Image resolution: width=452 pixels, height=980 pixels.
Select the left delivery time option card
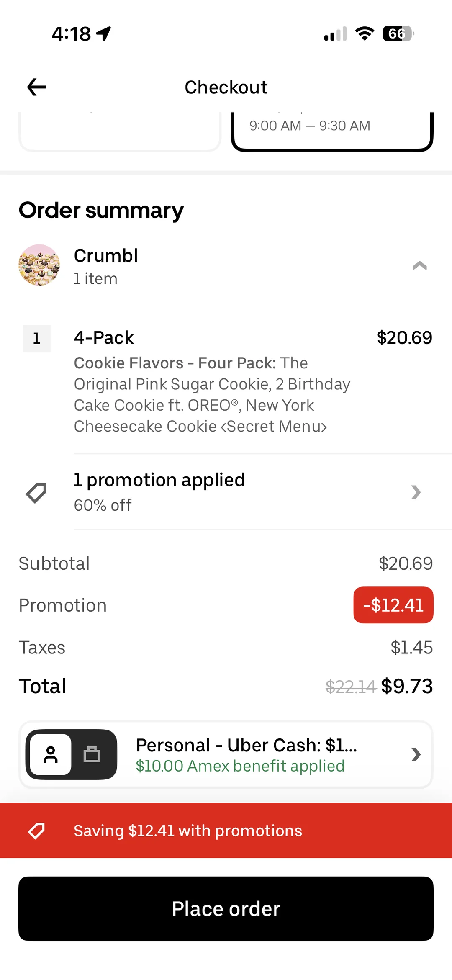[120, 131]
